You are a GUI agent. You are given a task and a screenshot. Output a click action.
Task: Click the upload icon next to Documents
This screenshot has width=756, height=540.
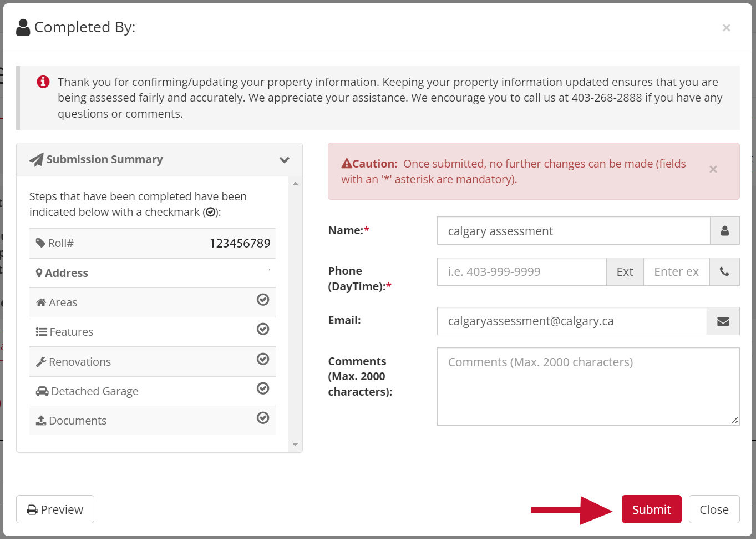pos(41,421)
